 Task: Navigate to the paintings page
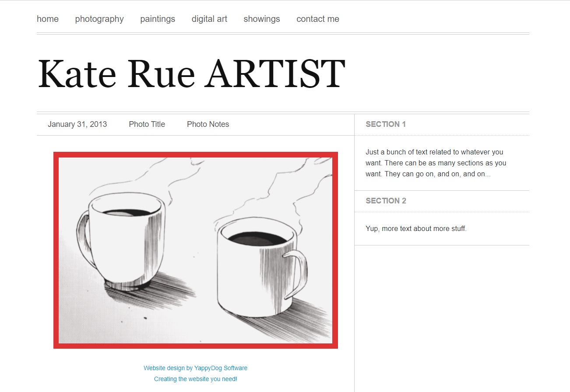coord(158,19)
